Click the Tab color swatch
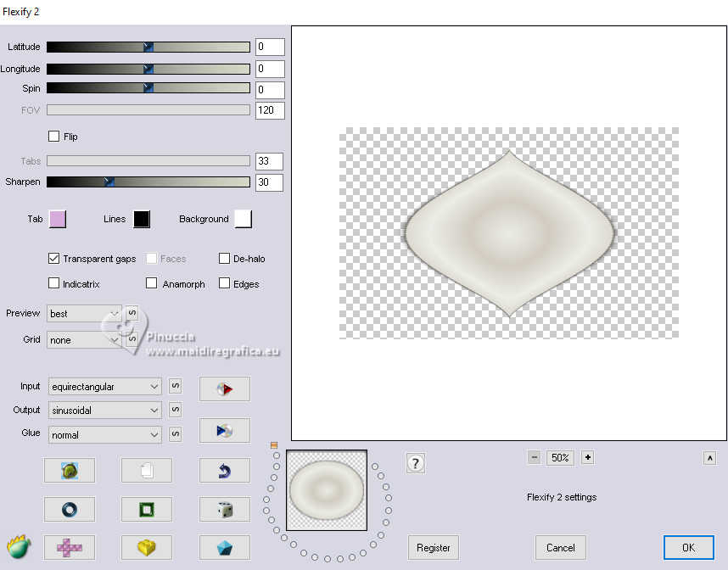 pyautogui.click(x=58, y=219)
